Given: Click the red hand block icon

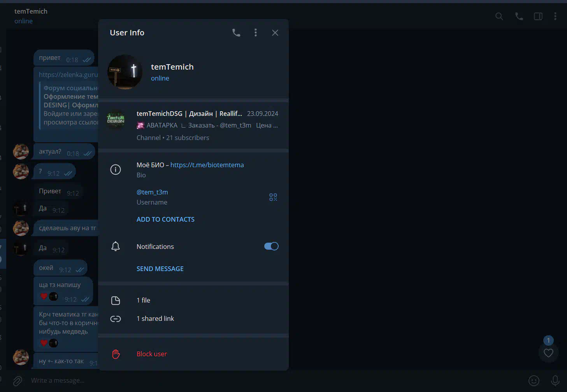Looking at the screenshot, I should pyautogui.click(x=116, y=354).
